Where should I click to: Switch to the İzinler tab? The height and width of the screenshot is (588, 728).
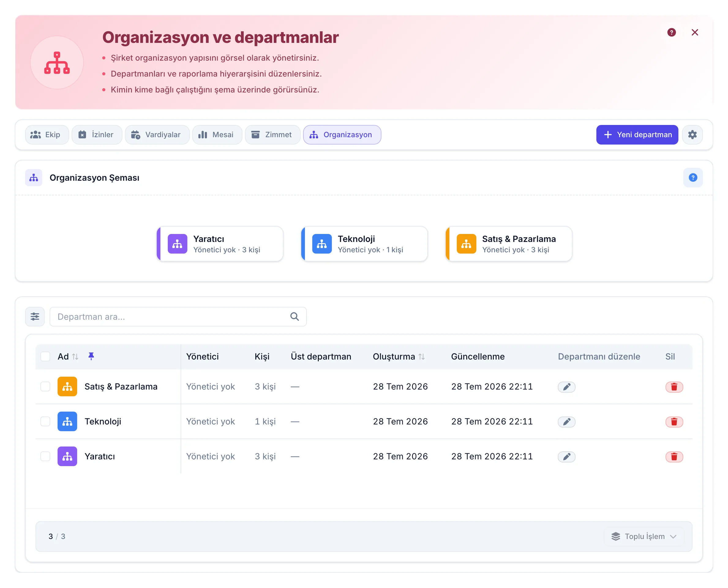[x=97, y=134]
